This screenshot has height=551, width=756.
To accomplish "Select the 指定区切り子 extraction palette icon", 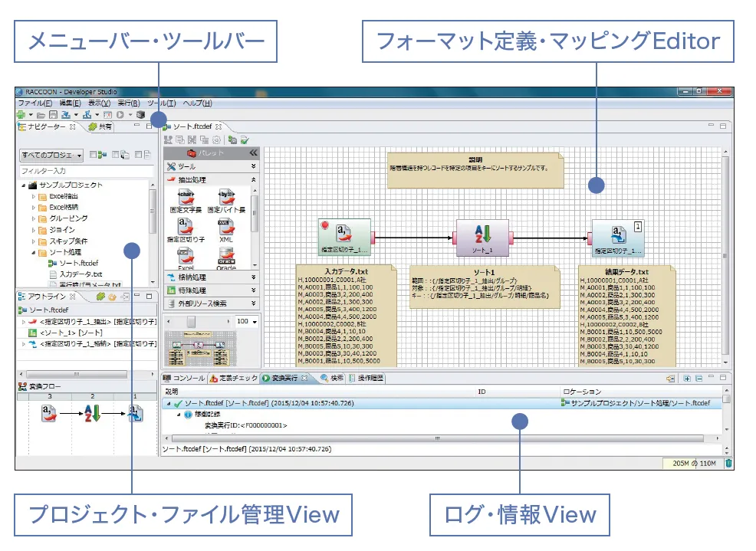I will 186,231.
